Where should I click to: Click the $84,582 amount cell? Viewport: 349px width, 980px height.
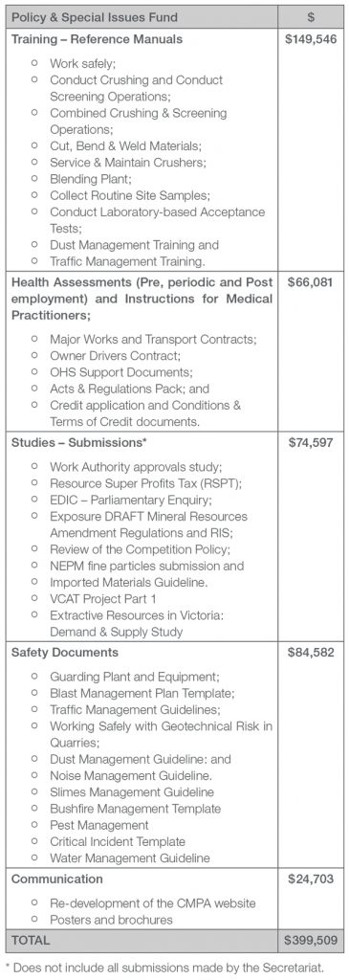(x=312, y=653)
